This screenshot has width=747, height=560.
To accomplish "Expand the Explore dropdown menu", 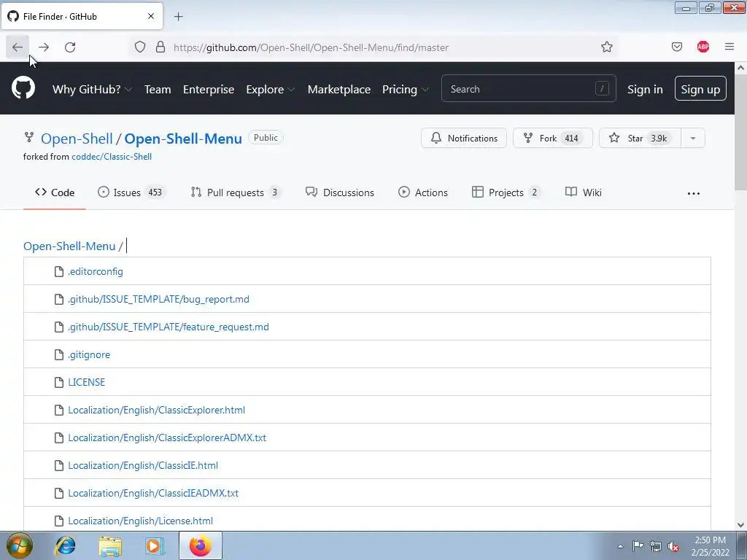I will (270, 89).
